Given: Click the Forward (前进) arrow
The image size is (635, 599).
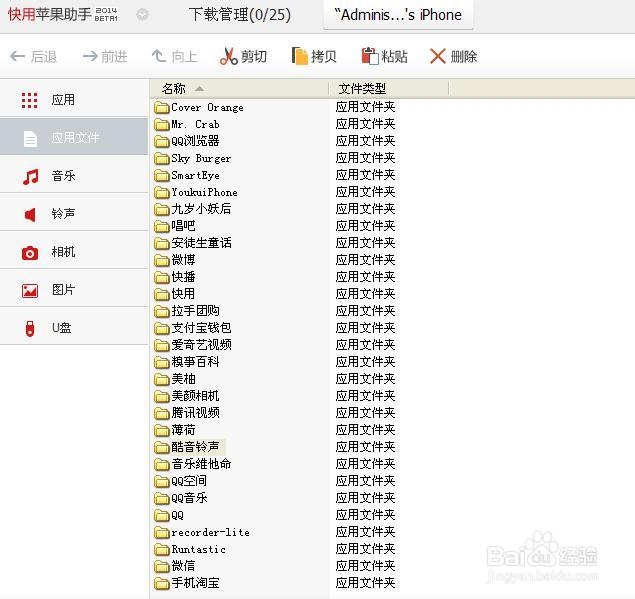Looking at the screenshot, I should [90, 56].
